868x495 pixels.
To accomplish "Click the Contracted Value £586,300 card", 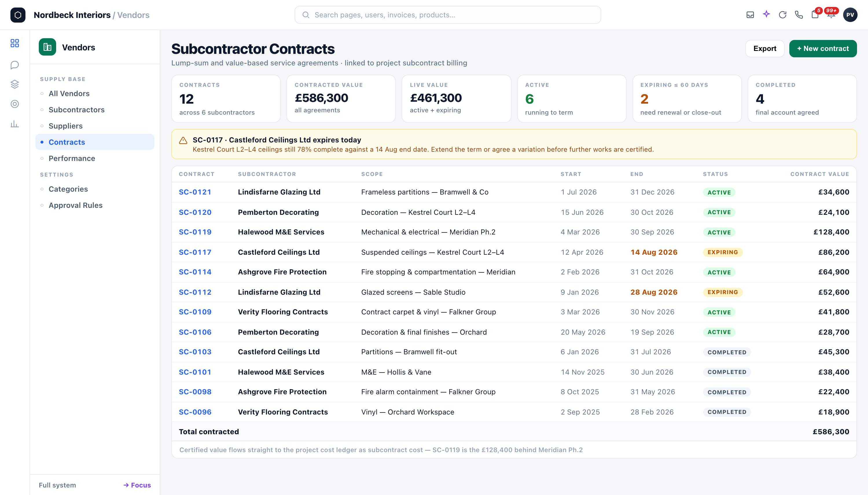I will pos(341,99).
